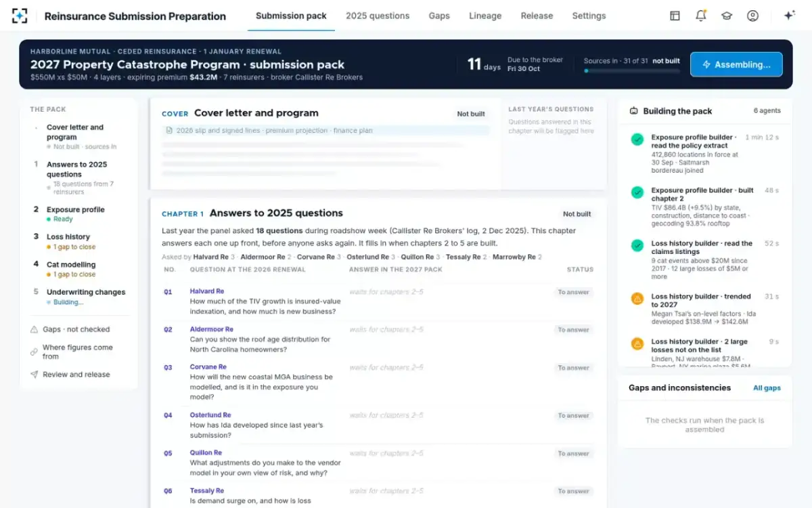Click the paper-plane icon beside Review and release
The height and width of the screenshot is (508, 812).
(34, 375)
